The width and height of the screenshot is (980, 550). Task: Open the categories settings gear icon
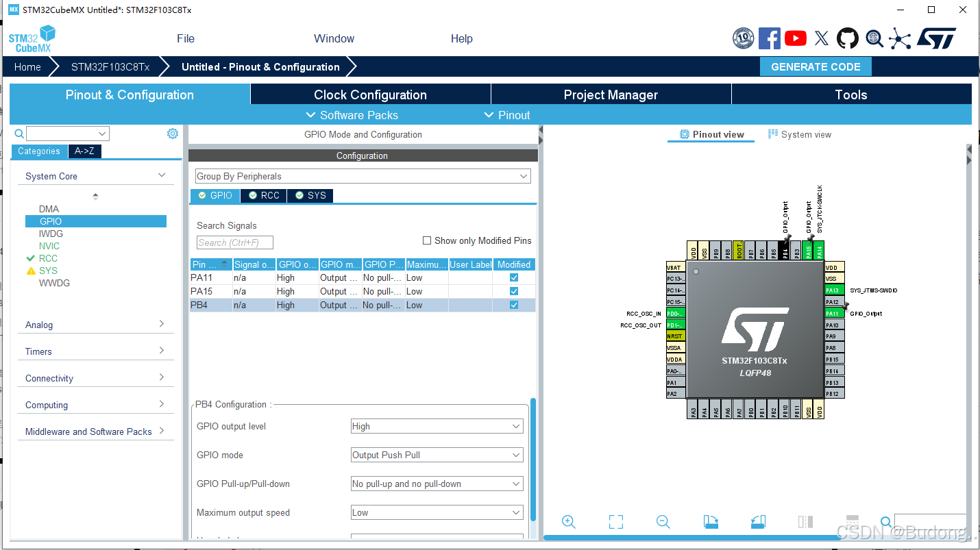173,134
